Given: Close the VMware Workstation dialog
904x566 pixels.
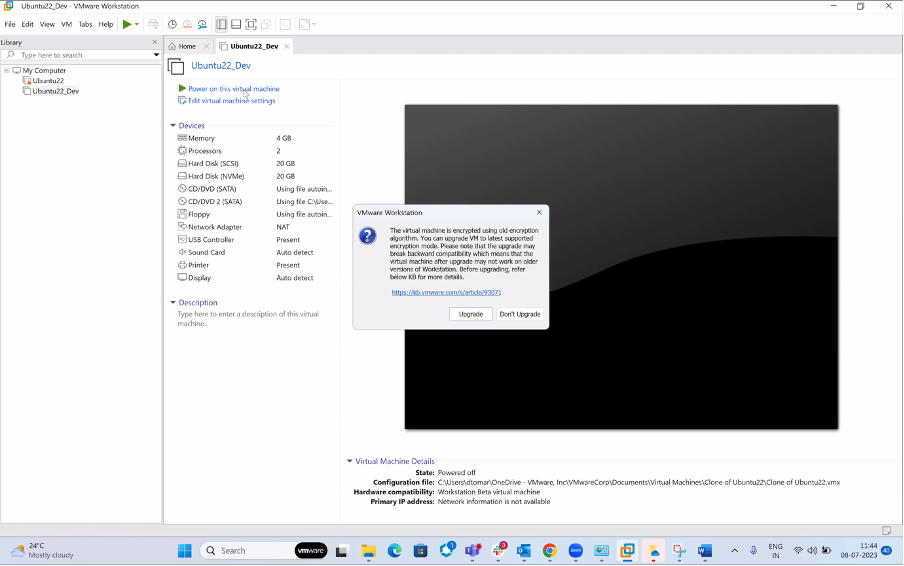Looking at the screenshot, I should coord(539,212).
